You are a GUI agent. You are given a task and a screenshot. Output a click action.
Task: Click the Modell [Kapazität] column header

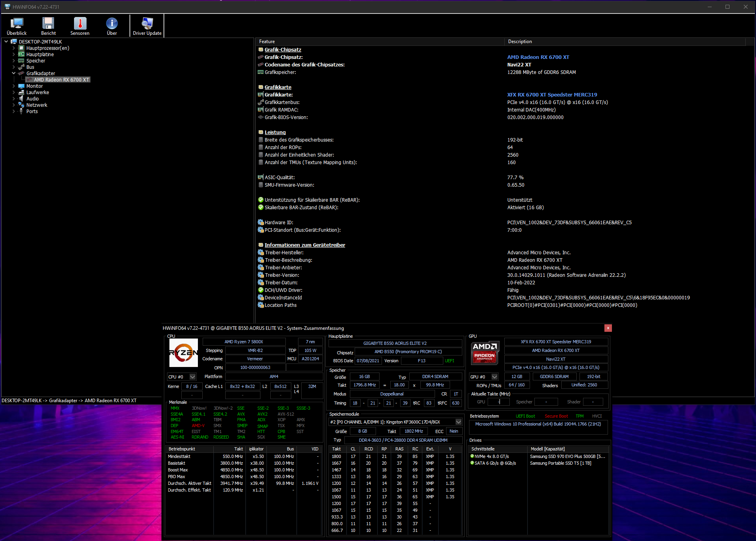click(568, 449)
